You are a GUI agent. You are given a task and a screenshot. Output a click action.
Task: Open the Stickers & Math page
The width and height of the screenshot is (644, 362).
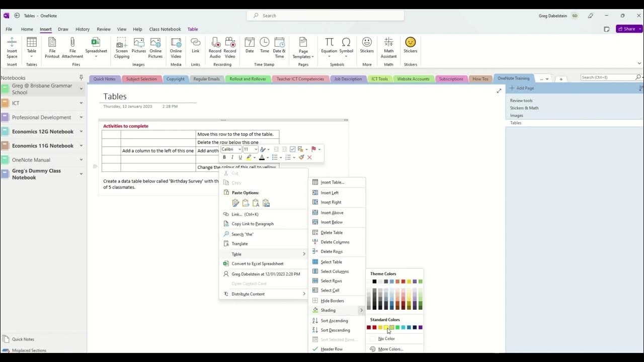point(524,108)
